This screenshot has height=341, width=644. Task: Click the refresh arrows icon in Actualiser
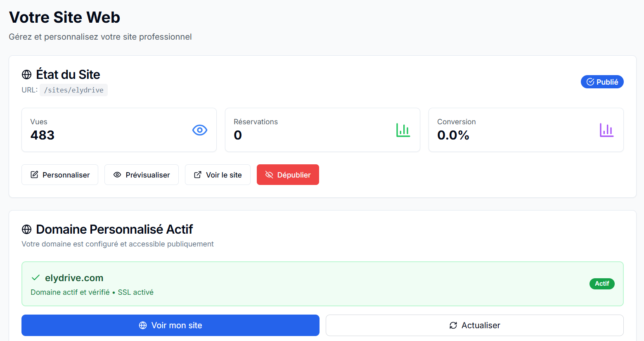click(x=452, y=325)
